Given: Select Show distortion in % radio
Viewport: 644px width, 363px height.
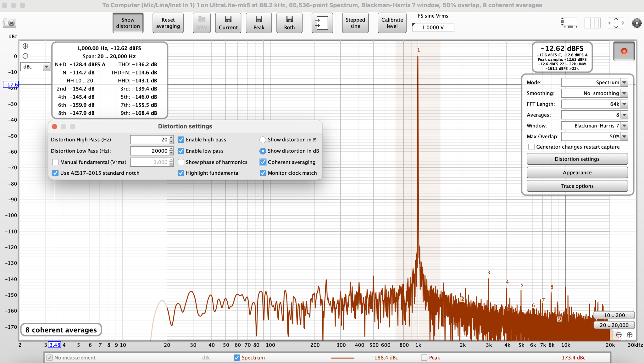Looking at the screenshot, I should pos(263,140).
